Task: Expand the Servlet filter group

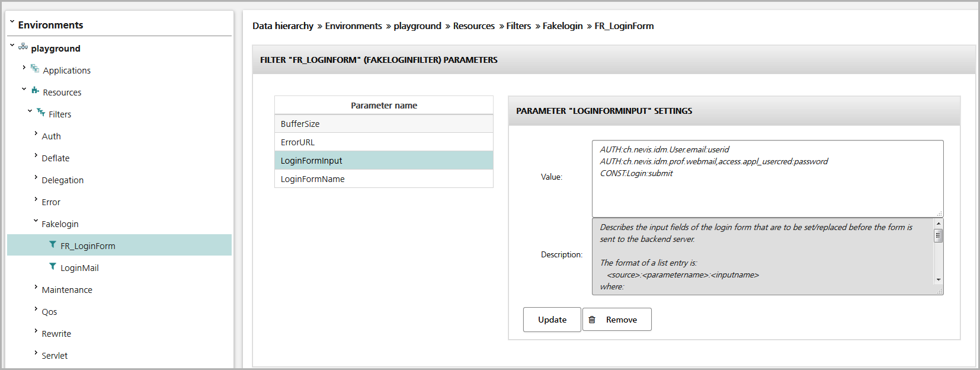Action: coord(36,353)
